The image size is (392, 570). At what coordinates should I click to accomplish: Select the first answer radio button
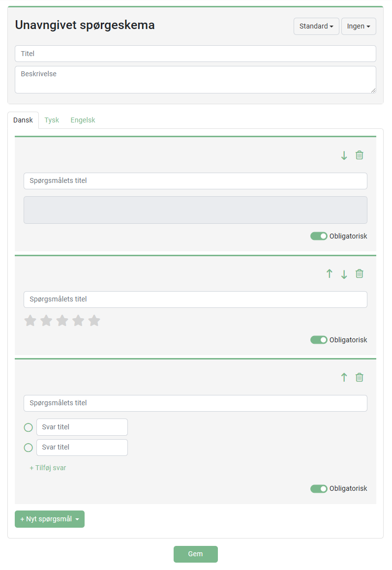(29, 428)
